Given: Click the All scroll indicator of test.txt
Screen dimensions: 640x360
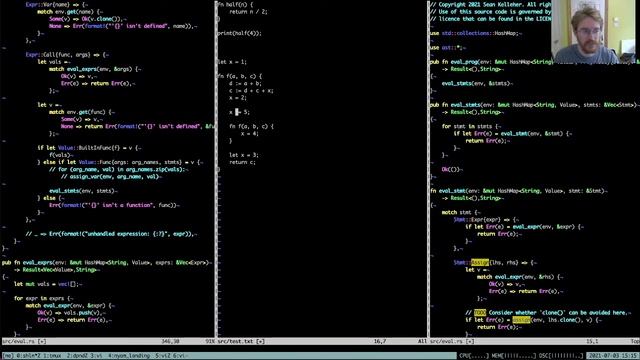Looking at the screenshot, I should point(422,341).
